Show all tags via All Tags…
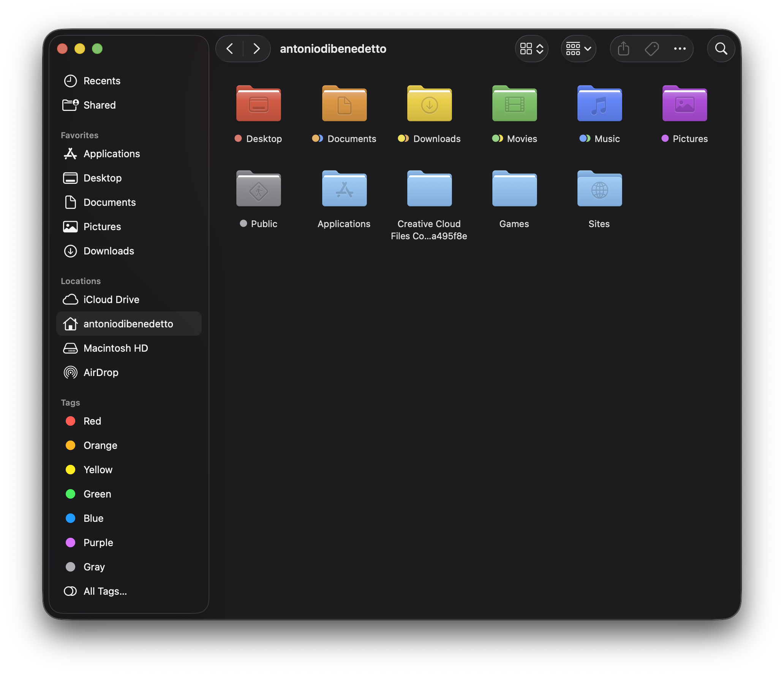Viewport: 784px width, 676px height. pos(105,591)
